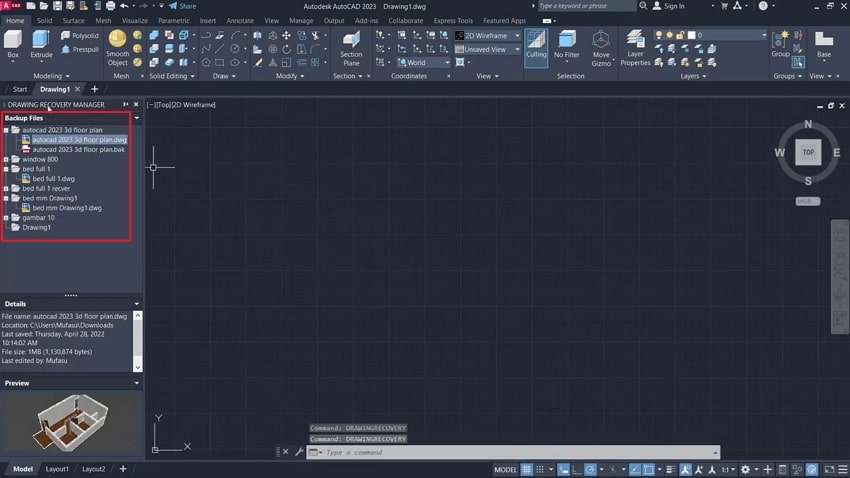Expand the Modify panel options
The width and height of the screenshot is (850, 478).
tap(290, 76)
